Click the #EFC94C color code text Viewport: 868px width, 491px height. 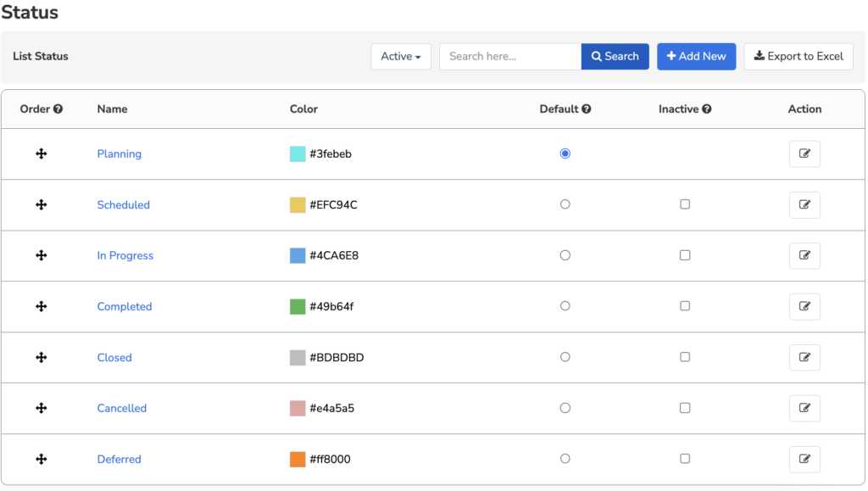point(333,205)
